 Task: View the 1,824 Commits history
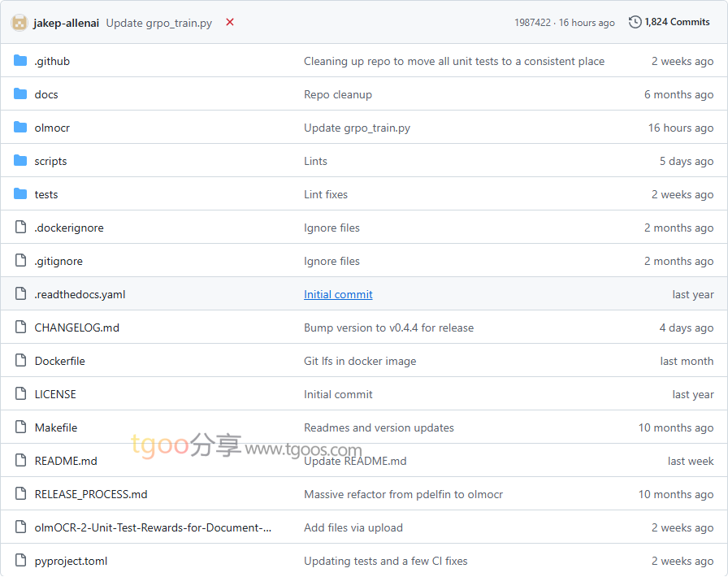click(x=677, y=22)
